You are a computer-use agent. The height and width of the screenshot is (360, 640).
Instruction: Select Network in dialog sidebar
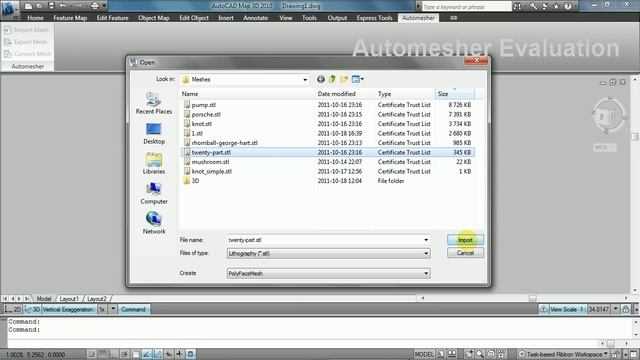[x=154, y=223]
